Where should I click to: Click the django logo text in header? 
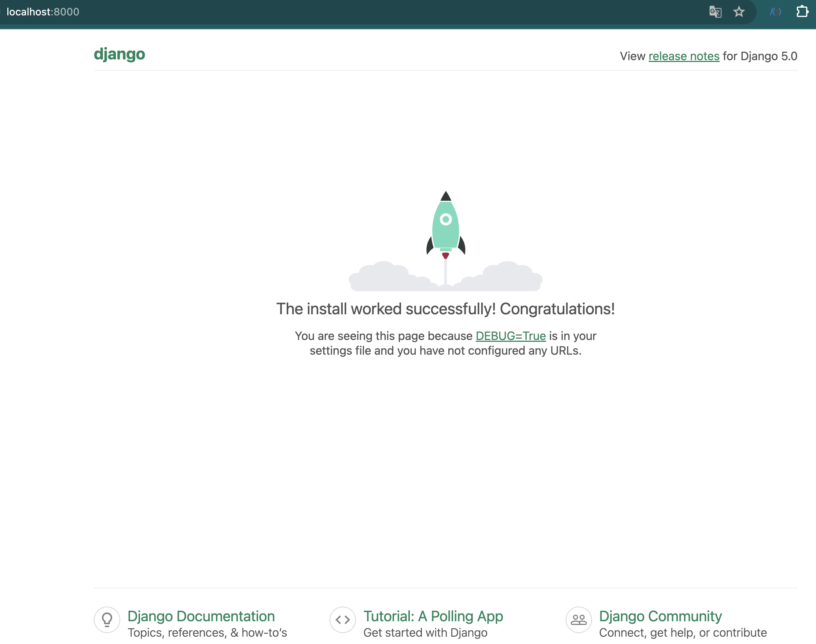(119, 54)
